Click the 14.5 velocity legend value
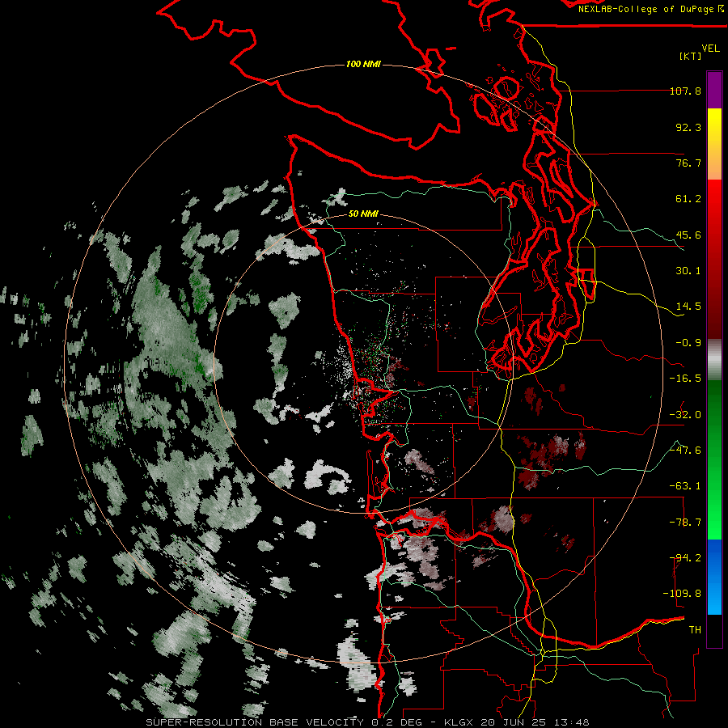728x728 pixels. pyautogui.click(x=688, y=307)
